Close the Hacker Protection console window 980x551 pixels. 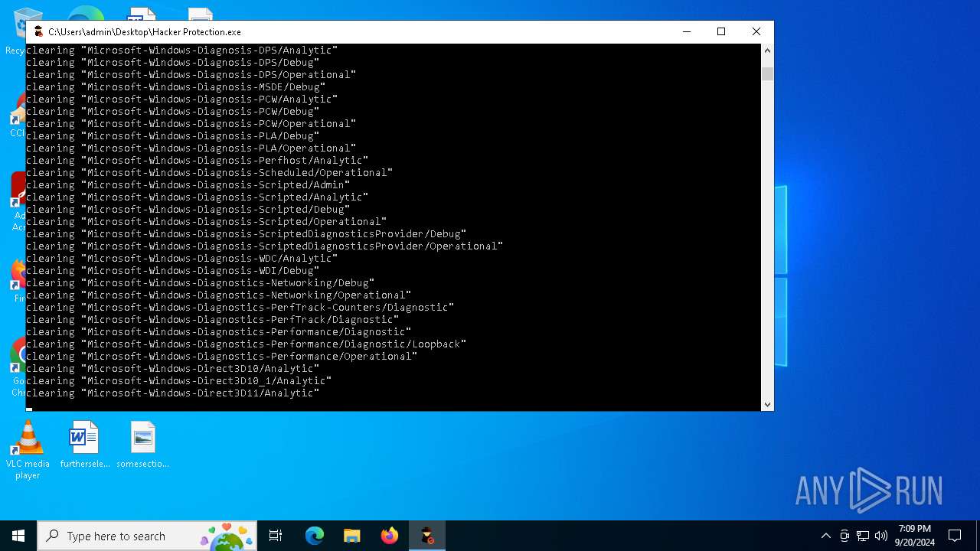[x=756, y=31]
